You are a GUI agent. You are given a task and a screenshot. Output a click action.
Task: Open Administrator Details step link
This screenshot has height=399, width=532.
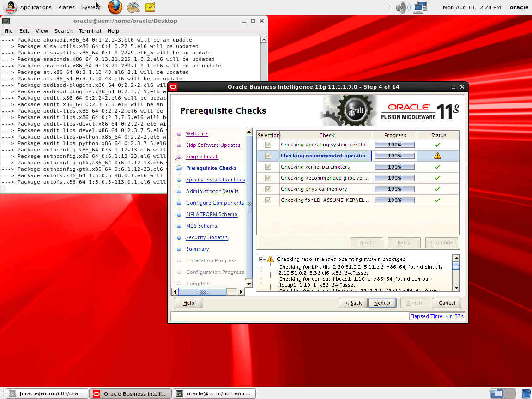point(212,191)
